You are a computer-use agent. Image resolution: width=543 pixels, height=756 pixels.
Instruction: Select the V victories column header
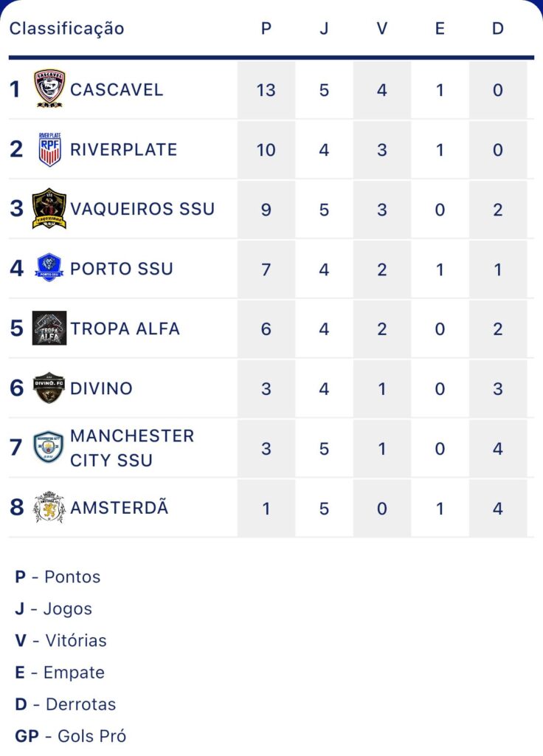pos(381,29)
